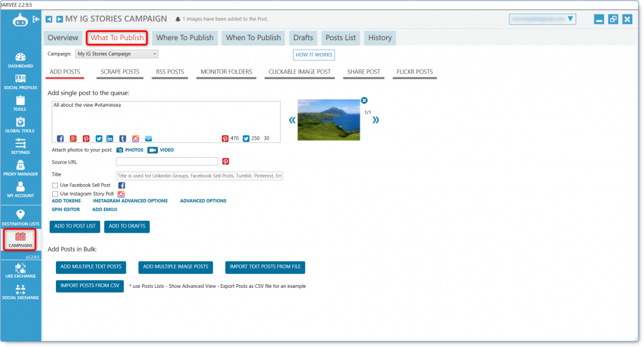Click the Pinterest icon beside Source URL

click(x=226, y=162)
